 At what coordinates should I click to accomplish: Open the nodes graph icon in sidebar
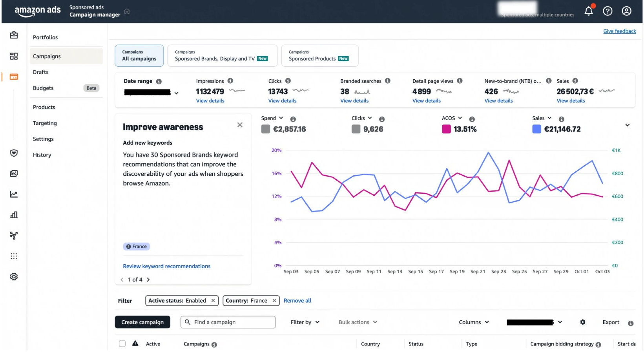tap(14, 236)
